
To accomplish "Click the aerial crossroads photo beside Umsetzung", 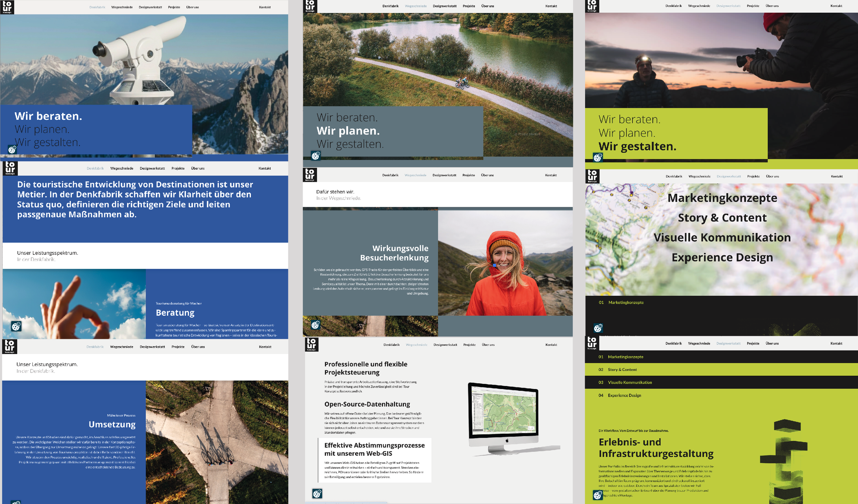I will tap(217, 442).
